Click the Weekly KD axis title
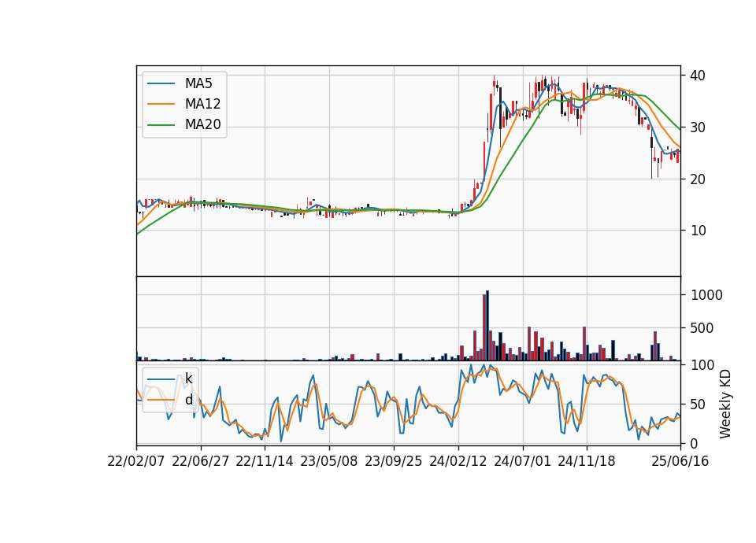 [725, 404]
